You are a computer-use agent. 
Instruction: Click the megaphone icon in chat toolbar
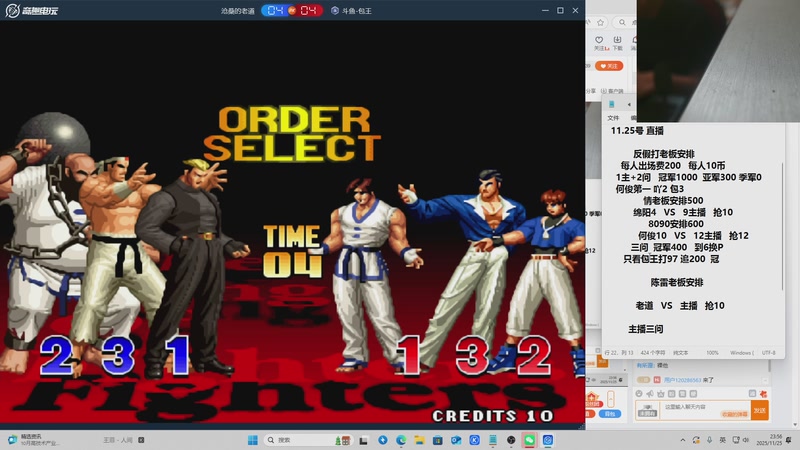click(650, 394)
